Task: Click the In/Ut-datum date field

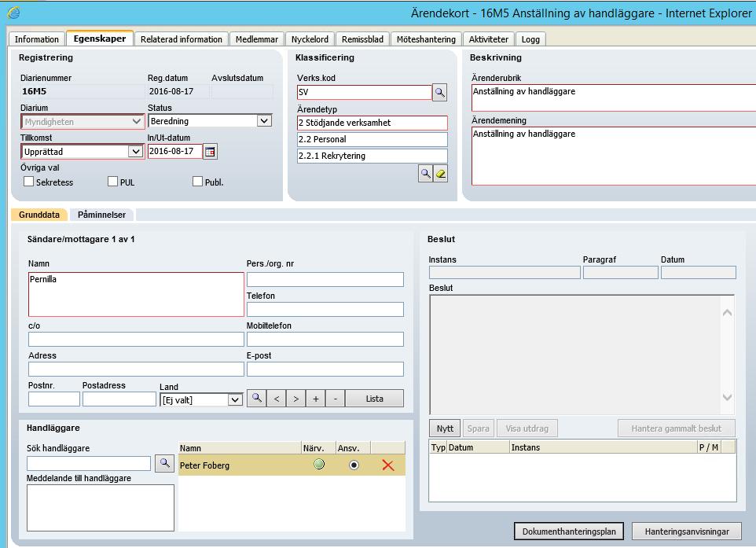Action: (x=174, y=152)
